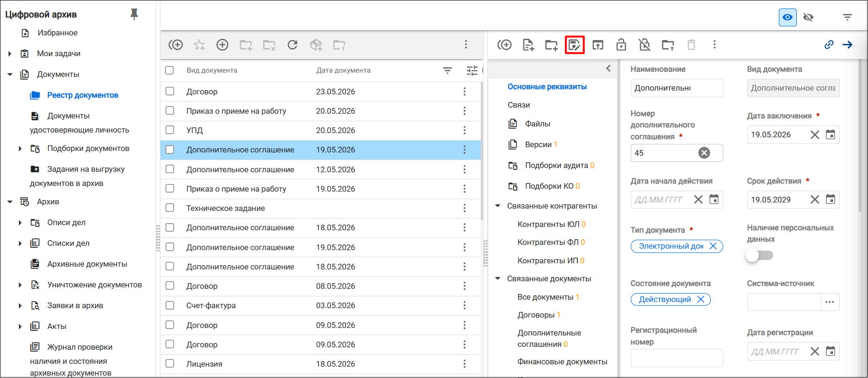Click the Наименование input field
The height and width of the screenshot is (378, 868).
676,88
